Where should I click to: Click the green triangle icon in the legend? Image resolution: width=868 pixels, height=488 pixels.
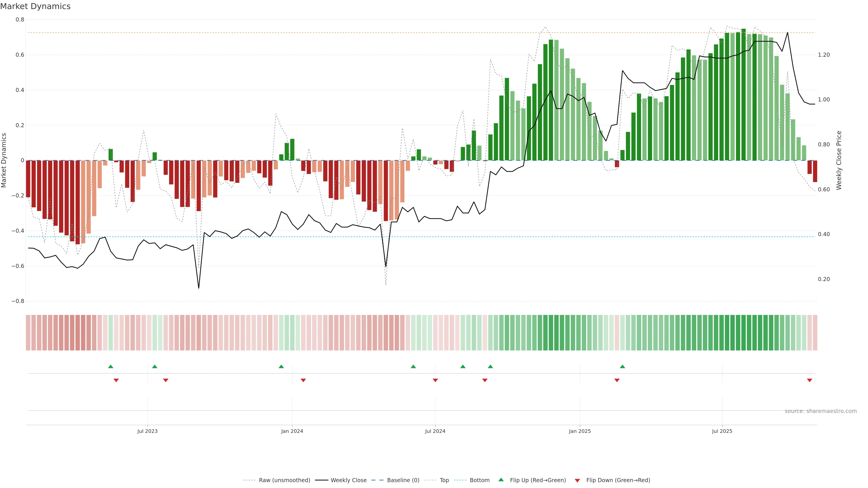[x=501, y=480]
